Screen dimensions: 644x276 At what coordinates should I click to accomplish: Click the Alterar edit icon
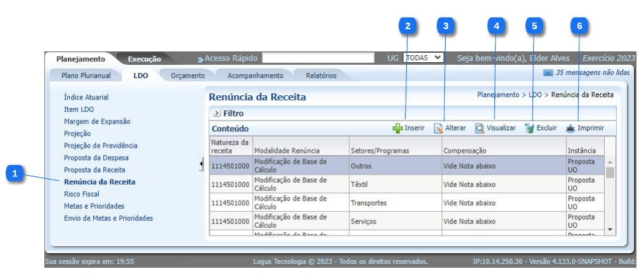click(x=438, y=128)
